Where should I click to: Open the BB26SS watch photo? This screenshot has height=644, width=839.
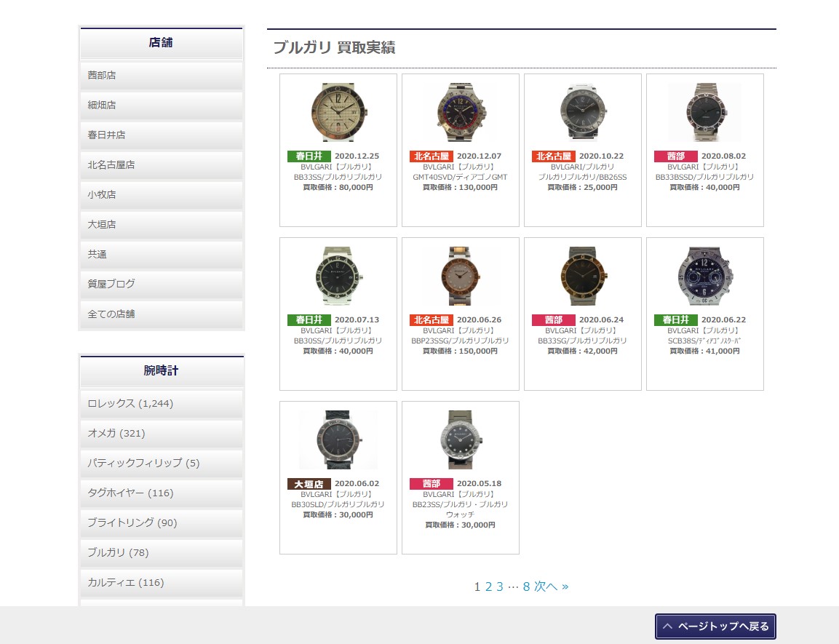click(x=582, y=112)
